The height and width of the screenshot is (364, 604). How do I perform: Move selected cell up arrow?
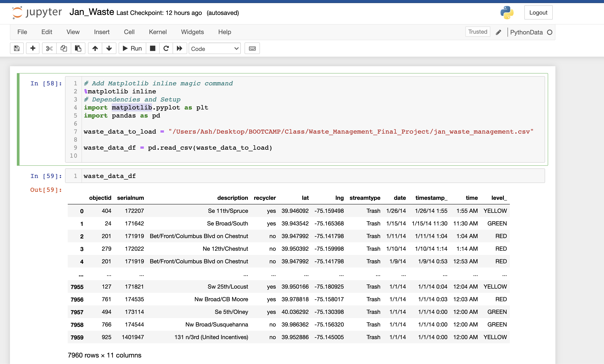(95, 49)
